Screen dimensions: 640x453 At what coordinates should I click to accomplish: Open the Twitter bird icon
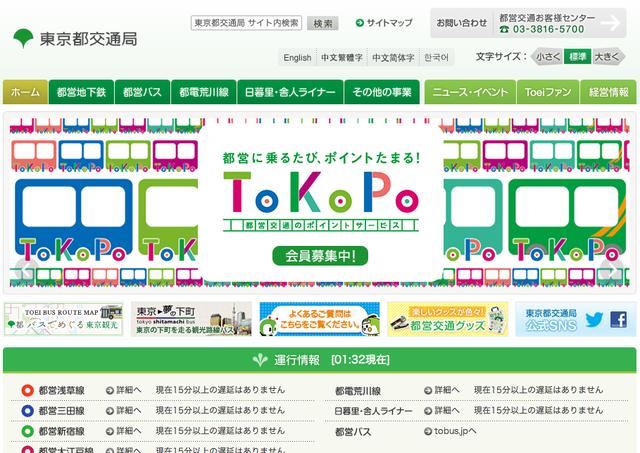click(594, 320)
